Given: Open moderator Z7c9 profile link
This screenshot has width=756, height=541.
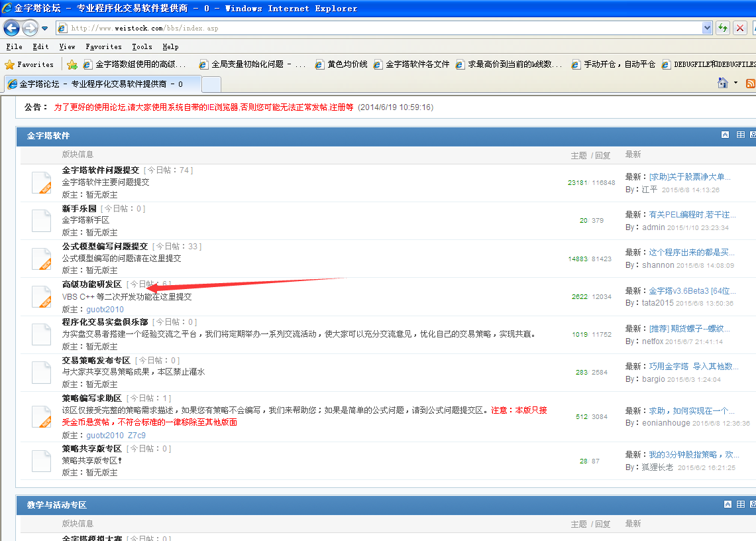Looking at the screenshot, I should pos(136,436).
